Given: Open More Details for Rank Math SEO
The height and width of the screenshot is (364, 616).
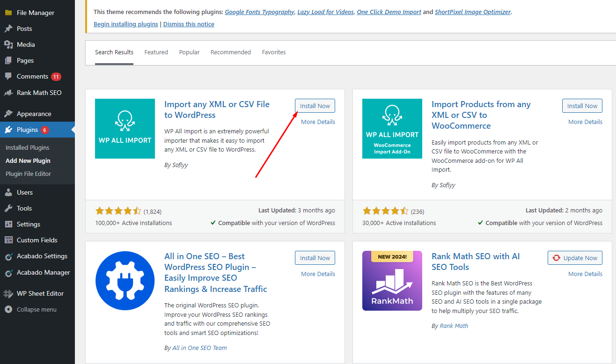Looking at the screenshot, I should click(x=586, y=274).
